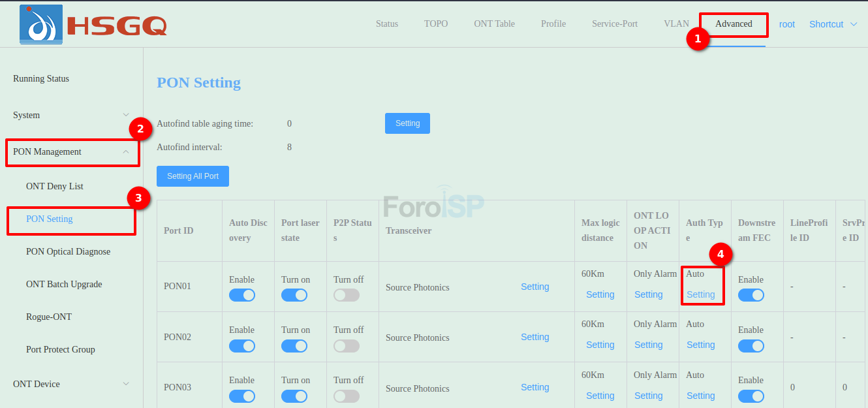Turn off port laser state for PON02
Image resolution: width=868 pixels, height=408 pixels.
pyautogui.click(x=294, y=345)
